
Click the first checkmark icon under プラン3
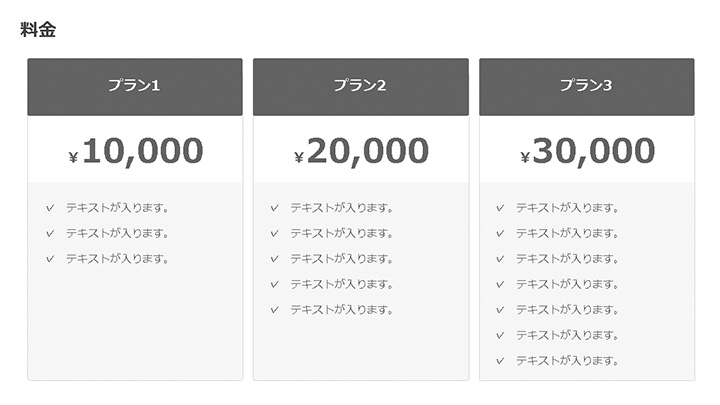point(500,208)
